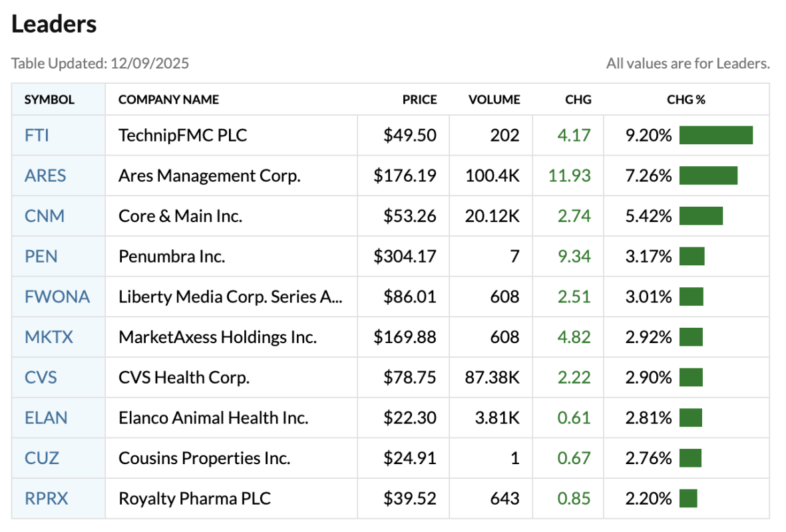
Task: Sort table by VOLUME header
Action: pyautogui.click(x=494, y=100)
